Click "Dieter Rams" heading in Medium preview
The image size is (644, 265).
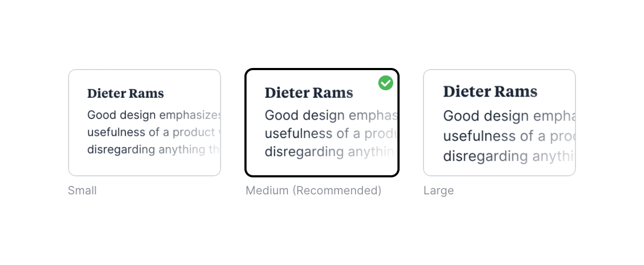coord(309,93)
